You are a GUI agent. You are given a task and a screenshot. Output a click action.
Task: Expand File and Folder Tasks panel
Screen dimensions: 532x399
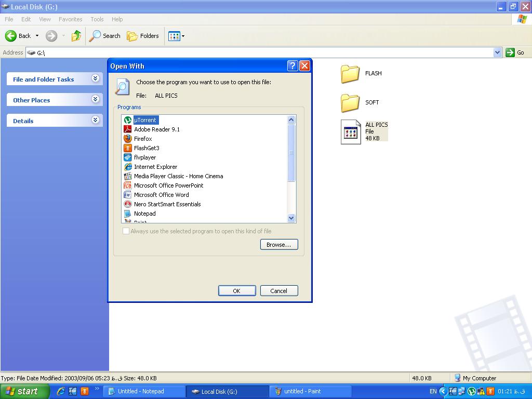[x=96, y=79]
